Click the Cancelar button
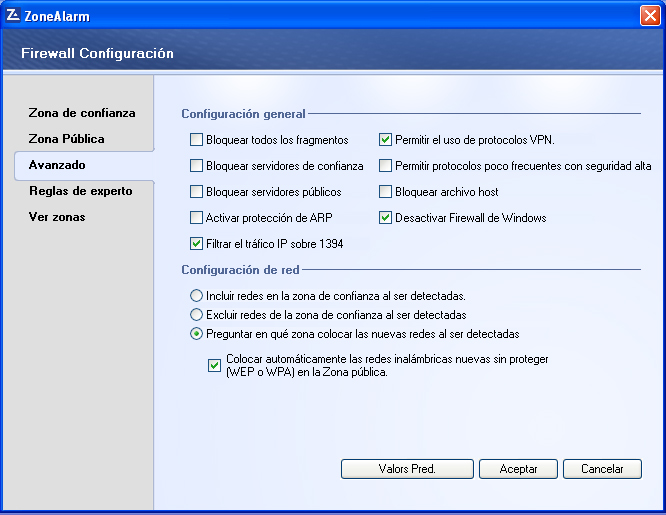The height and width of the screenshot is (515, 666). pyautogui.click(x=602, y=469)
